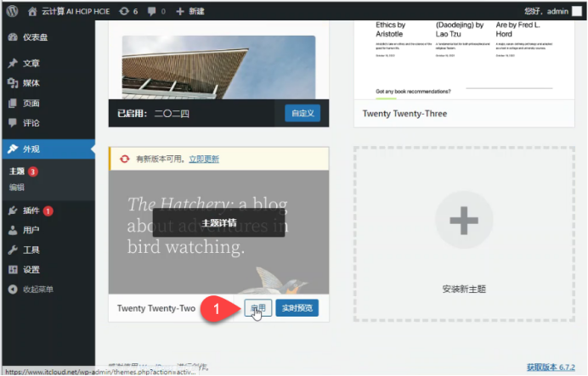
Task: Click the WordPress logo icon
Action: click(10, 11)
